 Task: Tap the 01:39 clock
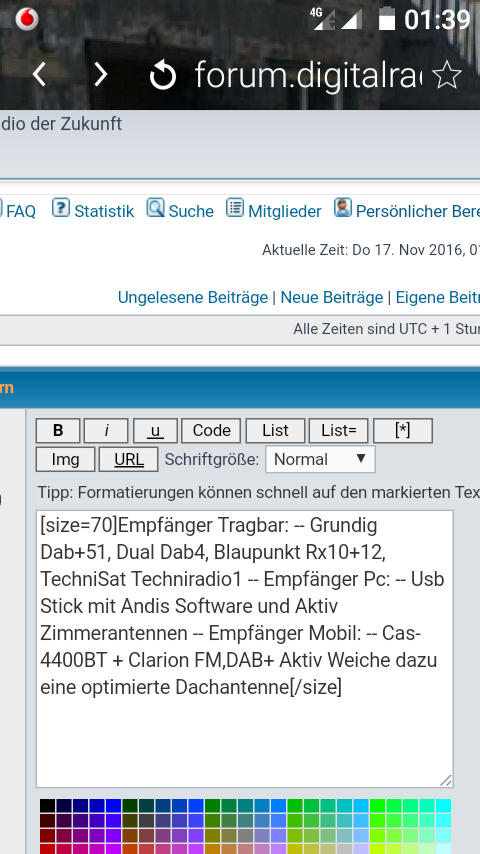(437, 20)
